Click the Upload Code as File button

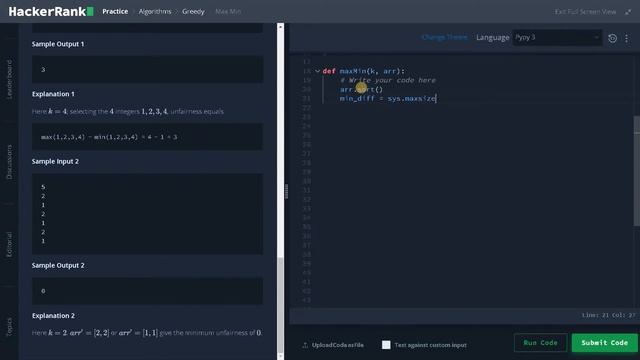(x=333, y=345)
